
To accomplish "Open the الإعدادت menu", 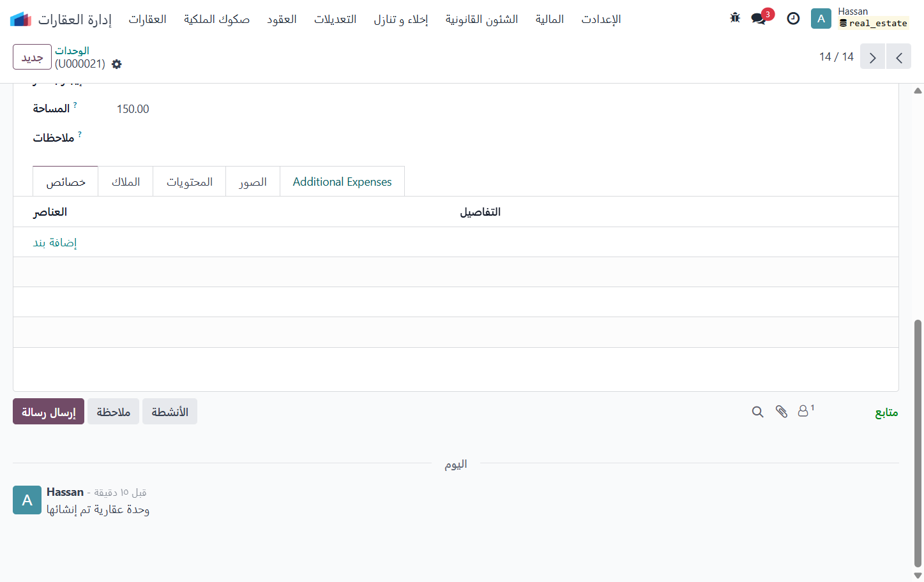I will [x=601, y=19].
